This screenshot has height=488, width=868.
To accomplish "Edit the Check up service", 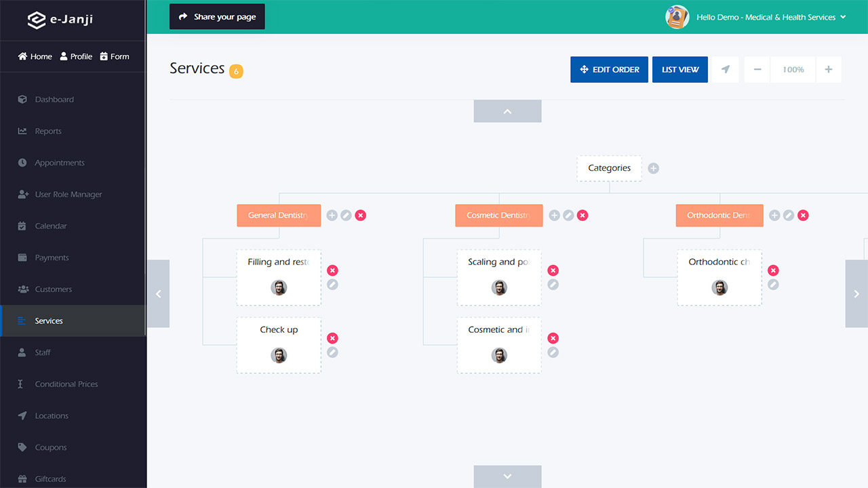I will point(332,352).
